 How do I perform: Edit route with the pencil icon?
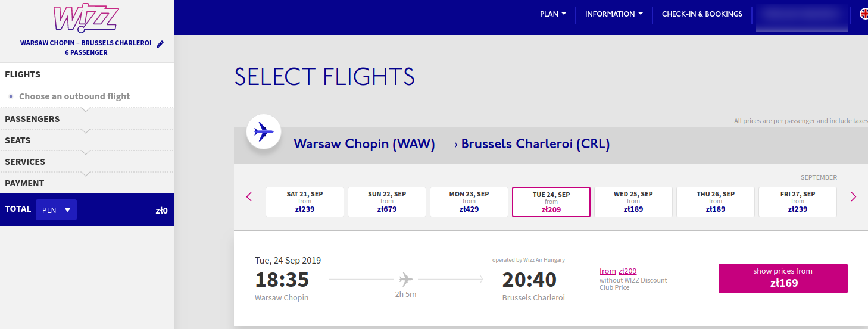tap(160, 44)
